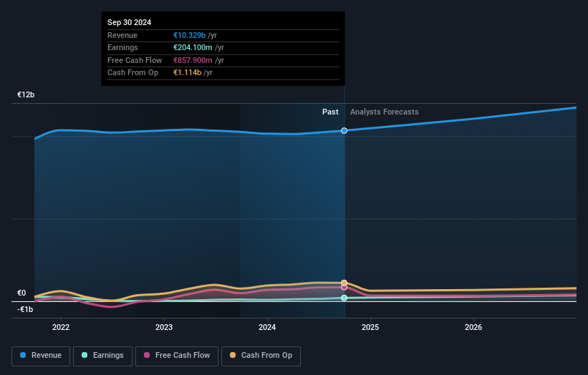This screenshot has width=588, height=375.
Task: Click the -€1b y-axis label
Action: pos(25,309)
